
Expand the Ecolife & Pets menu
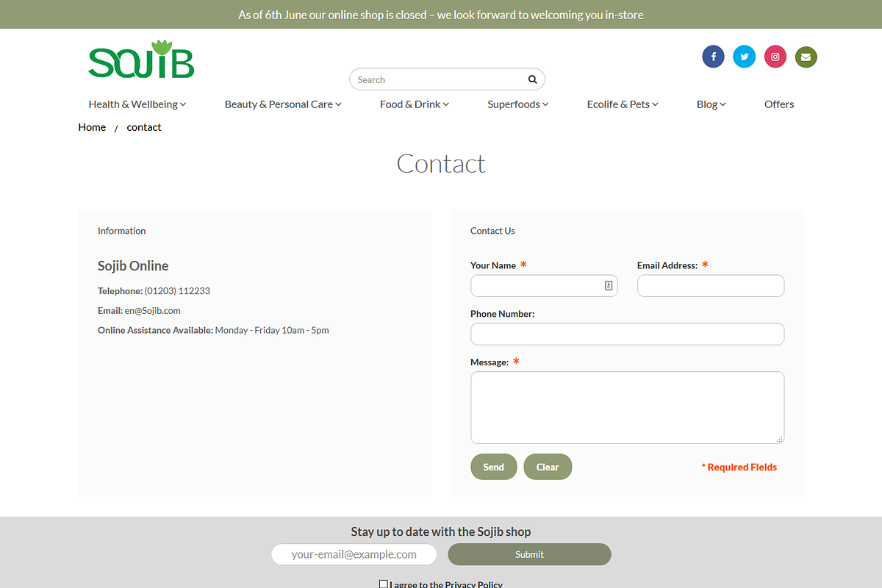[x=623, y=104]
